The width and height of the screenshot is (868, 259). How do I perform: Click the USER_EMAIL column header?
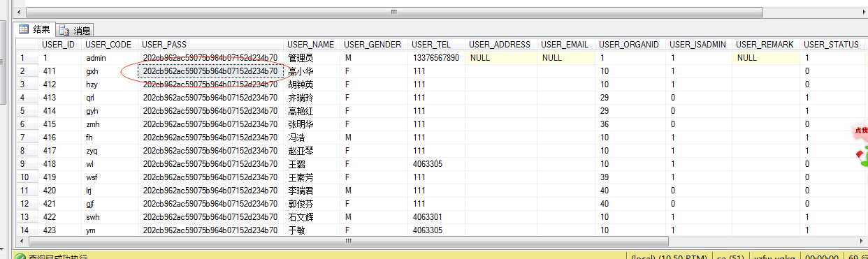[566, 44]
